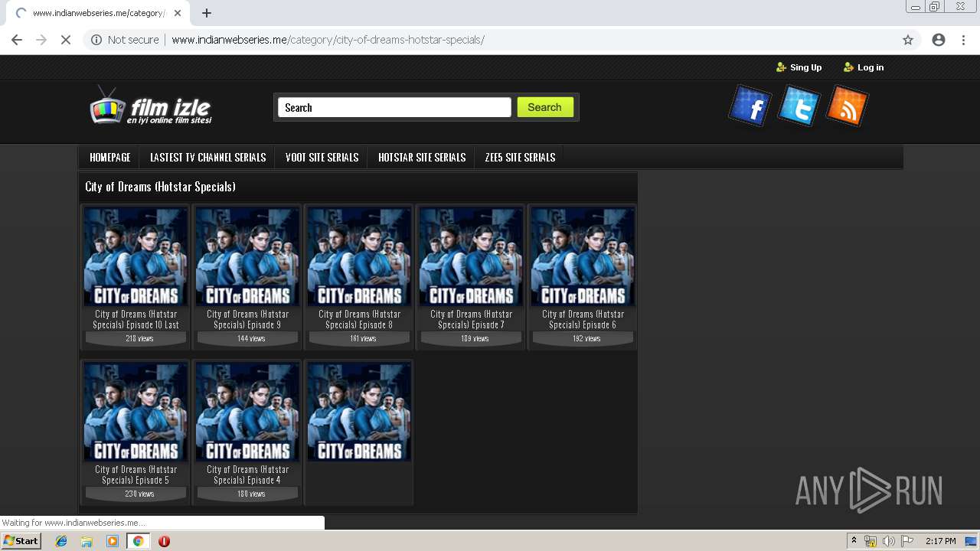Open City of Dreams Episode 5 link
Image resolution: width=980 pixels, height=551 pixels.
click(x=136, y=474)
